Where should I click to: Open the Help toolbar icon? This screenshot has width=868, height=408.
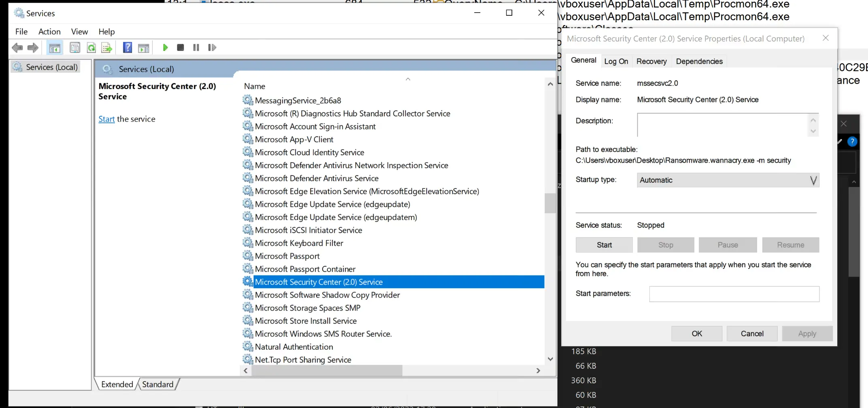[127, 48]
